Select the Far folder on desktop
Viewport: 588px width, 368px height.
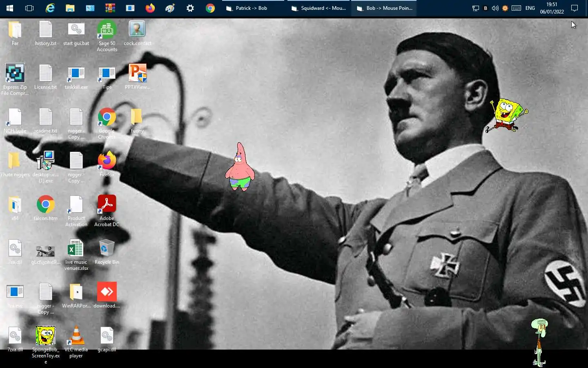(x=15, y=34)
